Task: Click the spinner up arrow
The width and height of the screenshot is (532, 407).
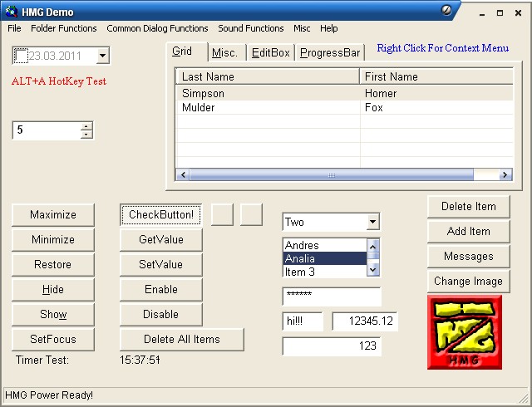Action: click(86, 126)
